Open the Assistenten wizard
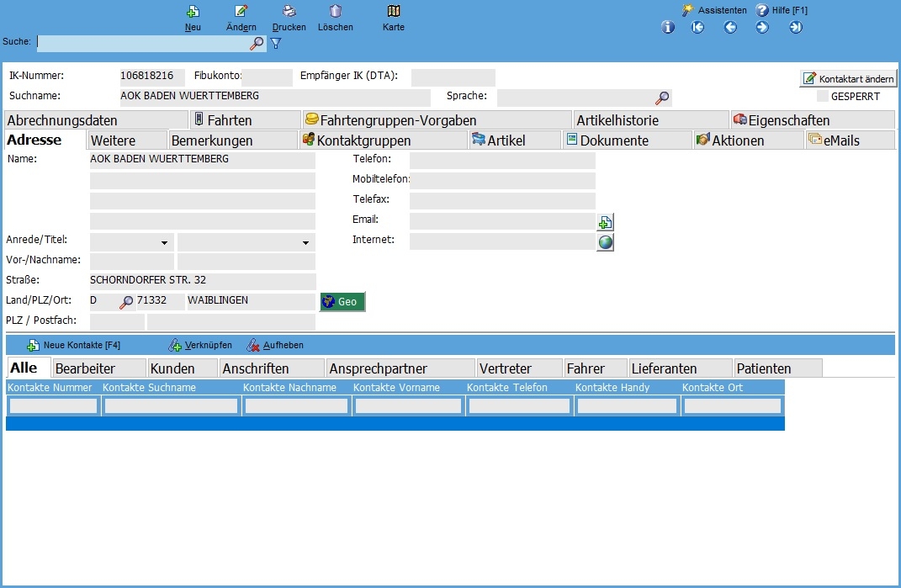The width and height of the screenshot is (901, 588). coord(714,10)
